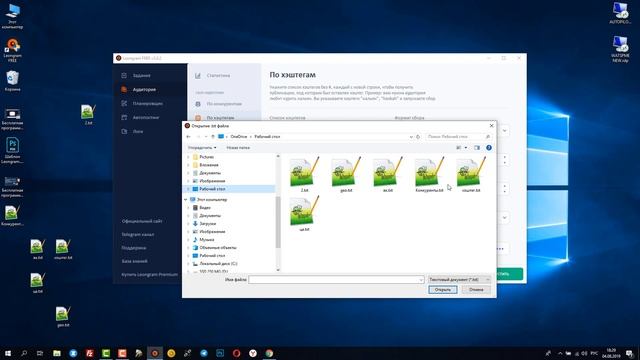This screenshot has height=360, width=640.
Task: Close the file open dialog
Action: point(491,126)
